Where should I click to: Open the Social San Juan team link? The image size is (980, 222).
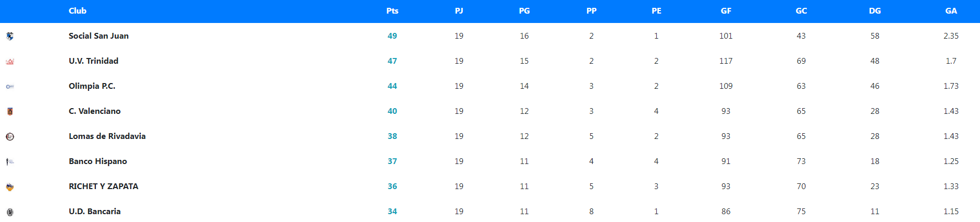[99, 36]
